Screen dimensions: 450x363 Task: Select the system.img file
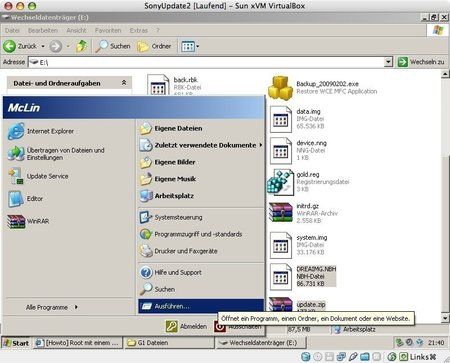(298, 245)
